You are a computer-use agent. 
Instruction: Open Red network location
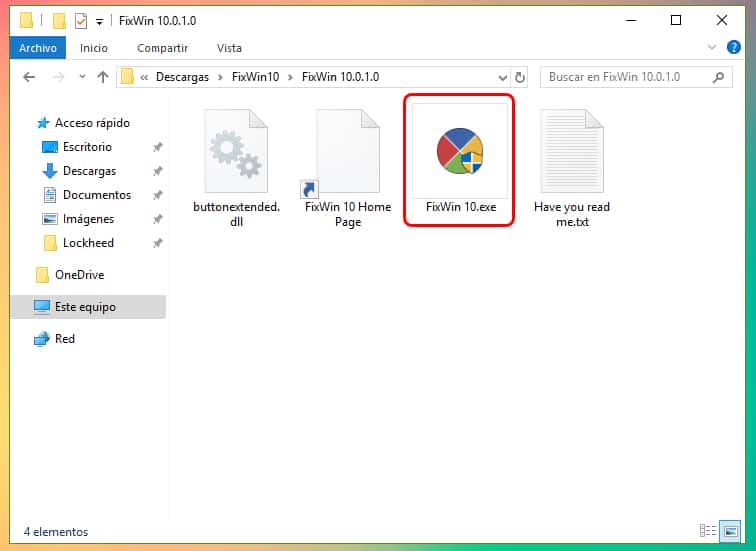click(x=54, y=339)
